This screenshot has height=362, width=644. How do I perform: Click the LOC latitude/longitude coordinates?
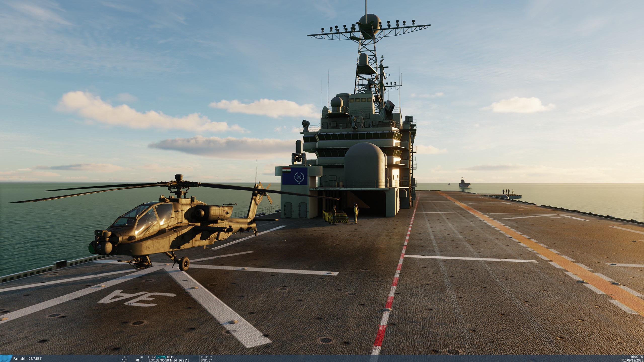pos(170,360)
